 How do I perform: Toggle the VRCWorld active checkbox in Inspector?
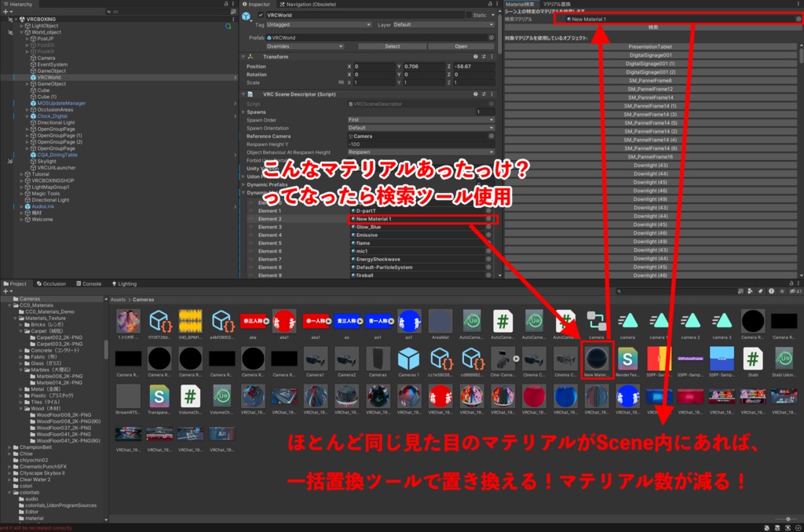tap(260, 15)
